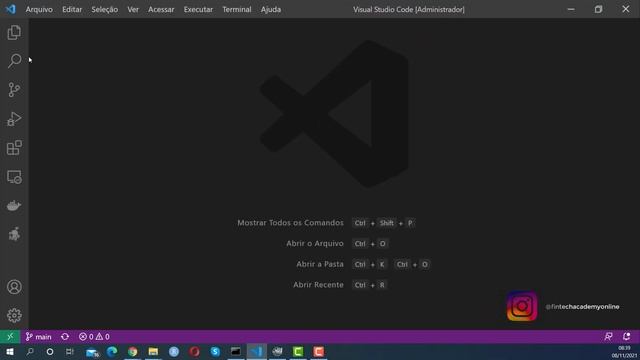Open Cortana from the taskbar
640x360 pixels.
[x=50, y=351]
